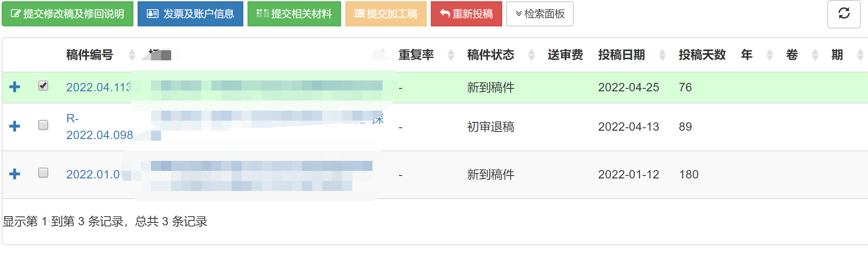Sort the 年 column using its arrows
Image resolution: width=868 pixels, height=253 pixels.
[x=769, y=55]
